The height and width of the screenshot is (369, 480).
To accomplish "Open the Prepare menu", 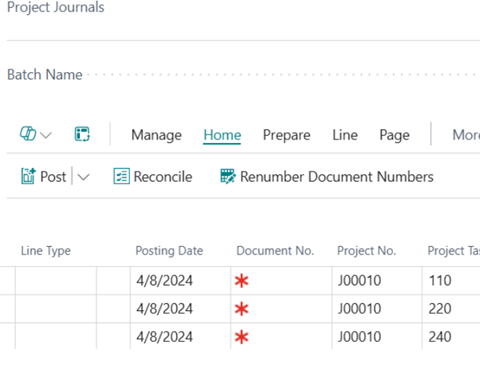I will point(286,135).
